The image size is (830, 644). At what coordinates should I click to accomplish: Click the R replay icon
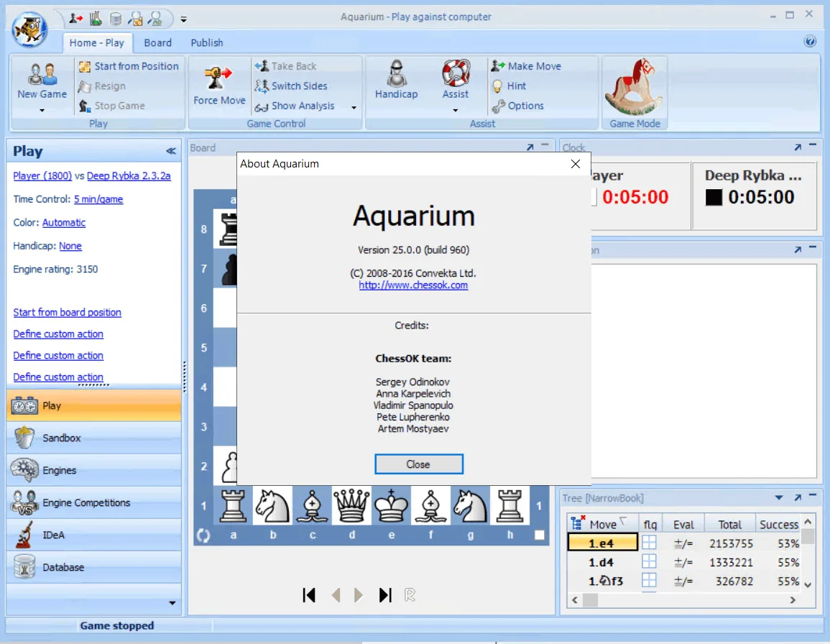pos(410,595)
